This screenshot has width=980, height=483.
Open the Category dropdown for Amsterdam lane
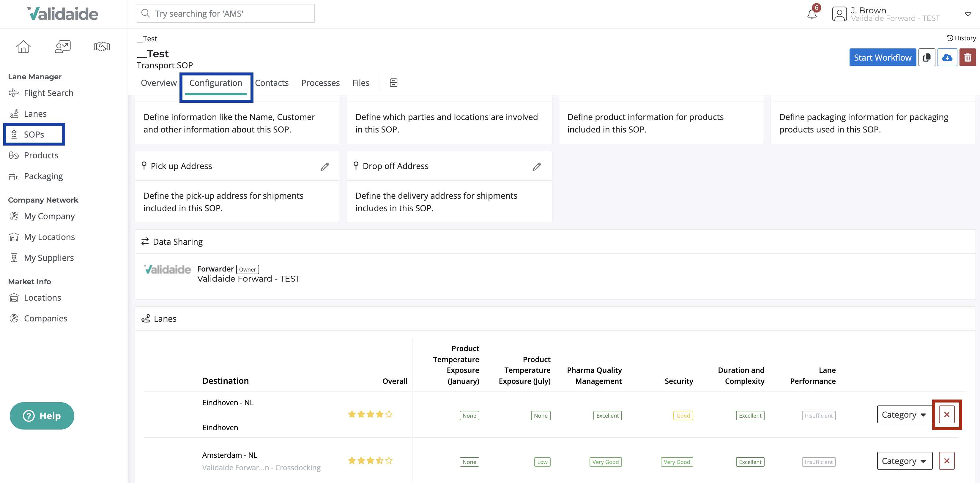click(x=904, y=461)
